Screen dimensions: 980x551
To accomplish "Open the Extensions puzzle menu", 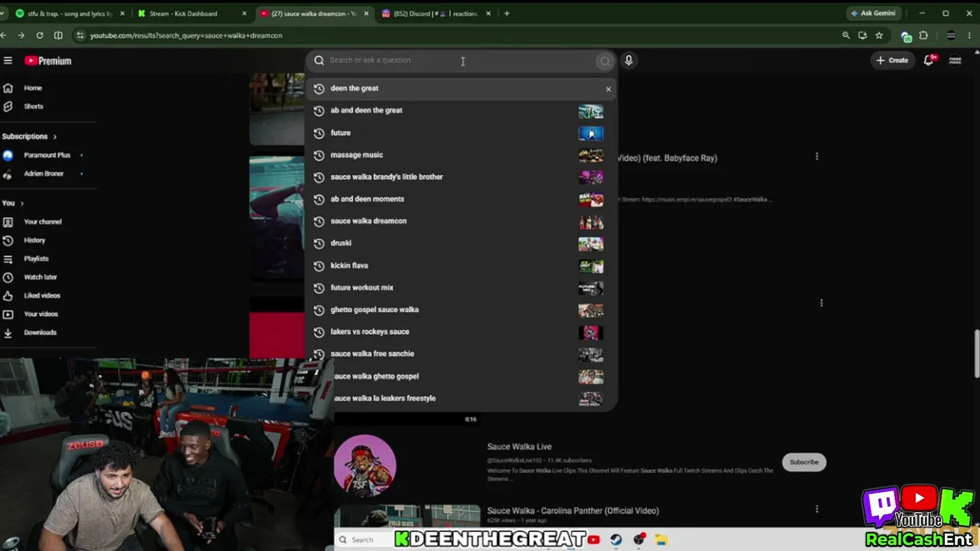I will [x=923, y=35].
